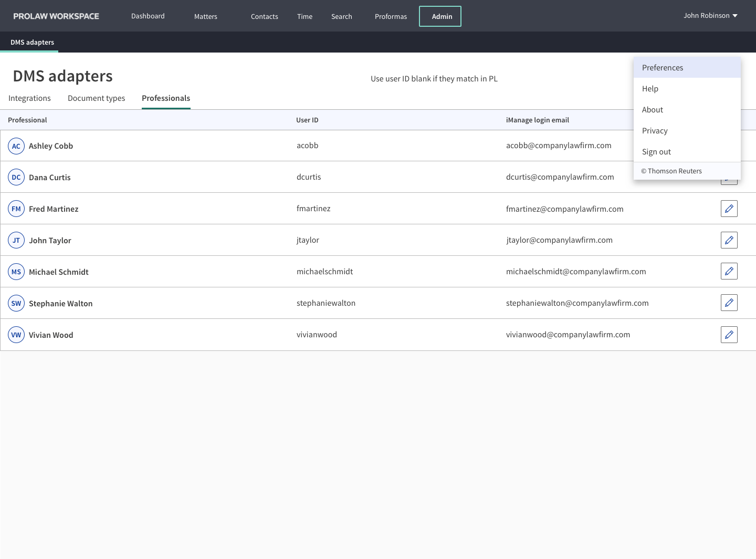756x559 pixels.
Task: Select the Admin navigation item
Action: click(x=440, y=16)
